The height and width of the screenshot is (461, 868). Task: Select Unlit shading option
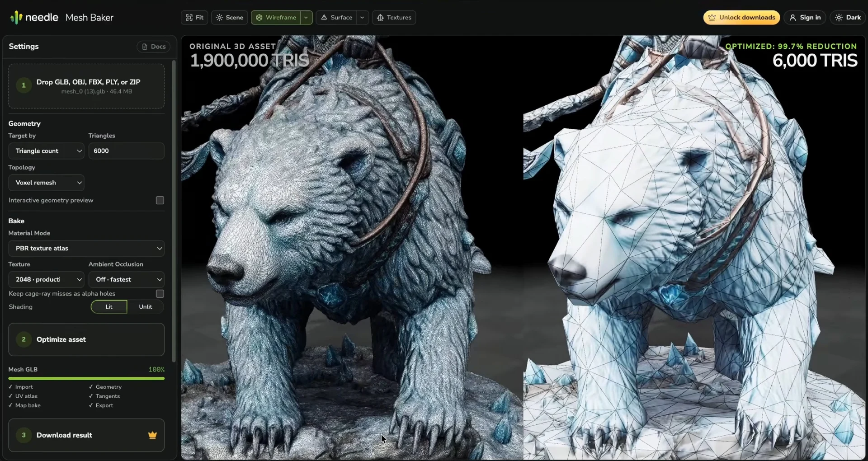[146, 307]
